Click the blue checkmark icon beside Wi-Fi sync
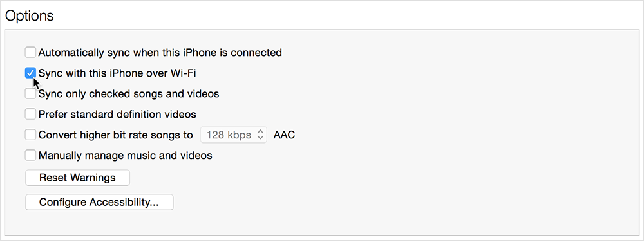Image resolution: width=644 pixels, height=242 pixels. point(30,73)
